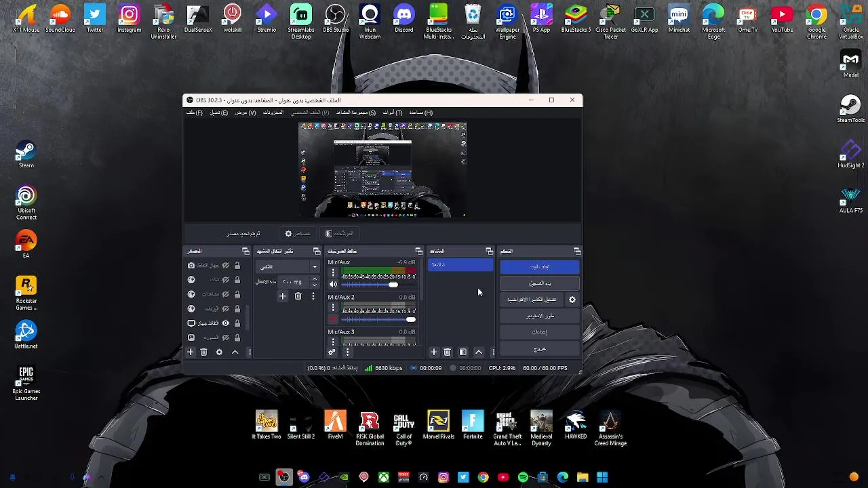This screenshot has width=868, height=488.
Task: Open Streamlabs Desktop desktop icon
Action: point(301,21)
